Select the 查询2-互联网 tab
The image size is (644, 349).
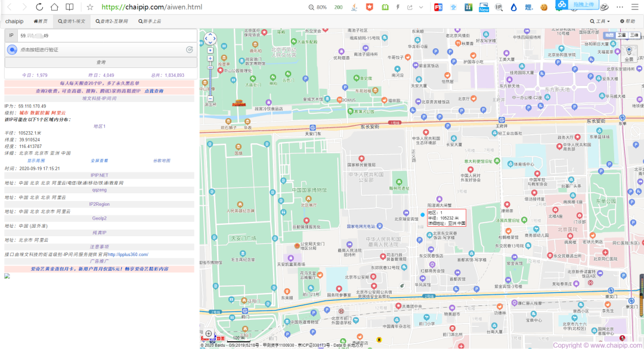click(112, 21)
